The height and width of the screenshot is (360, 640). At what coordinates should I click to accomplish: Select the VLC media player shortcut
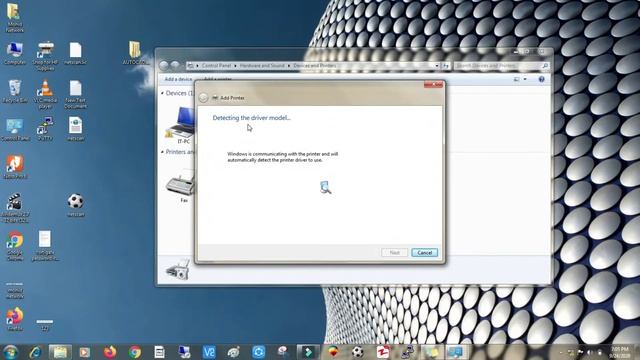[x=45, y=94]
